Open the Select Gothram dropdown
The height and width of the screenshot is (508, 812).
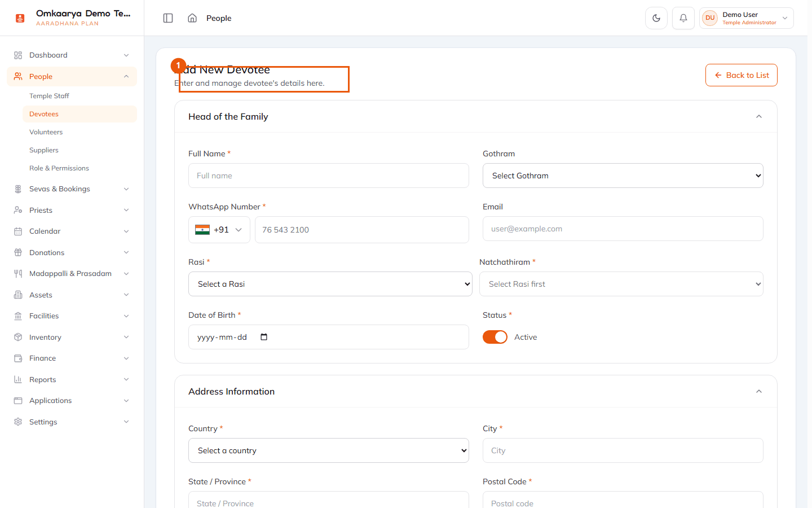623,176
